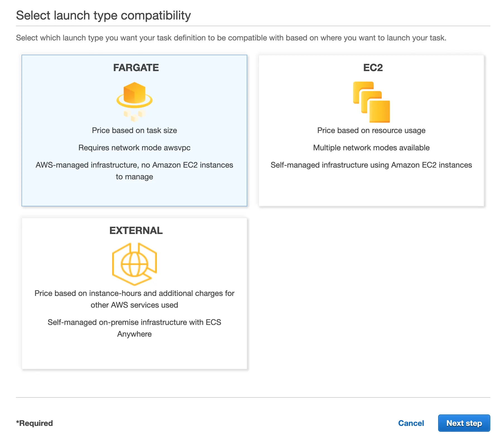Click 'Self-managed infrastructure using Amazon EC2 instances'
Image resolution: width=504 pixels, height=439 pixels.
pos(371,165)
